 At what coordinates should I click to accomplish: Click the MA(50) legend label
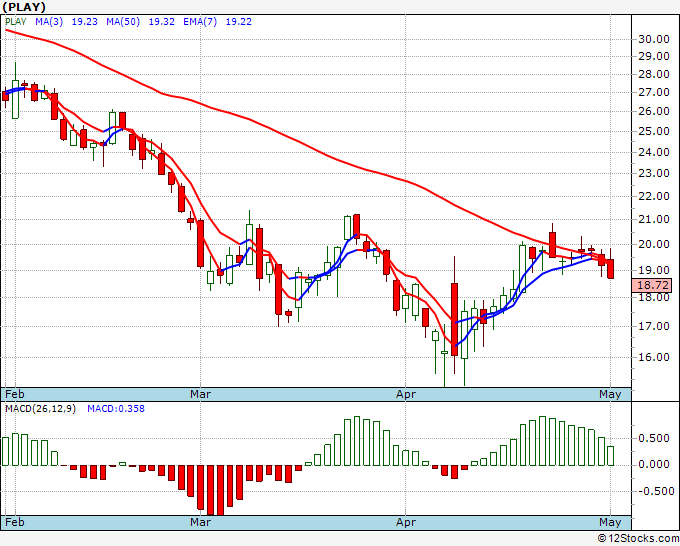[123, 22]
